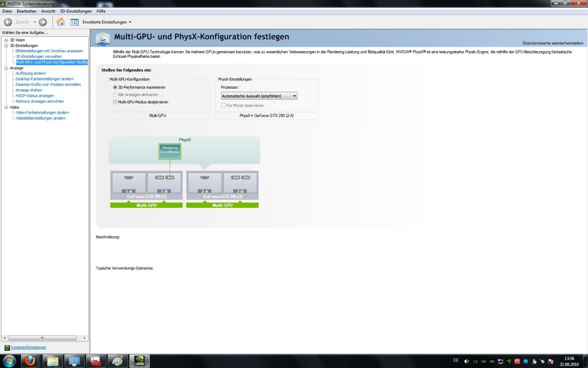
Task: Toggle 'Für PhysX reservieren' checkbox
Action: point(223,105)
